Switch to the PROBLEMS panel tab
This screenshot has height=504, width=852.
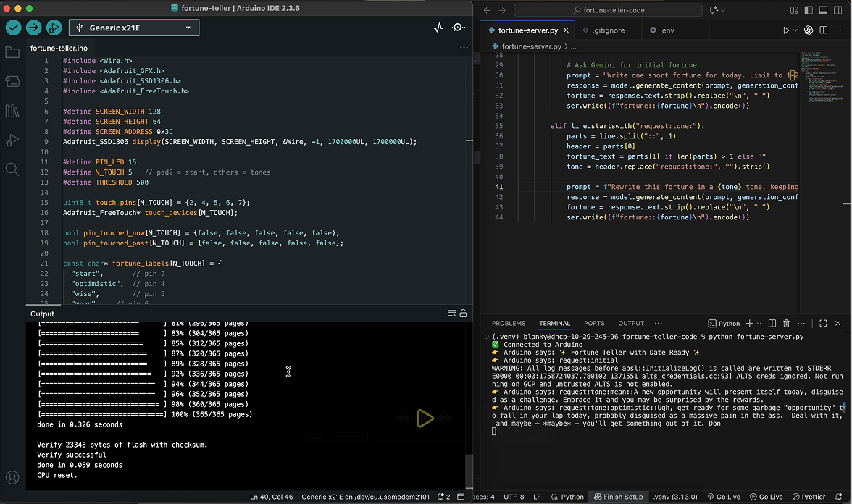508,323
